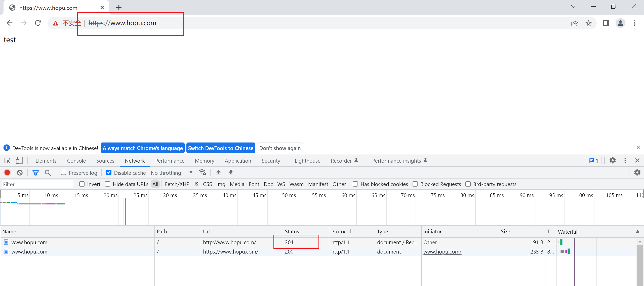Click the browser back arrow
This screenshot has width=644, height=286.
10,23
